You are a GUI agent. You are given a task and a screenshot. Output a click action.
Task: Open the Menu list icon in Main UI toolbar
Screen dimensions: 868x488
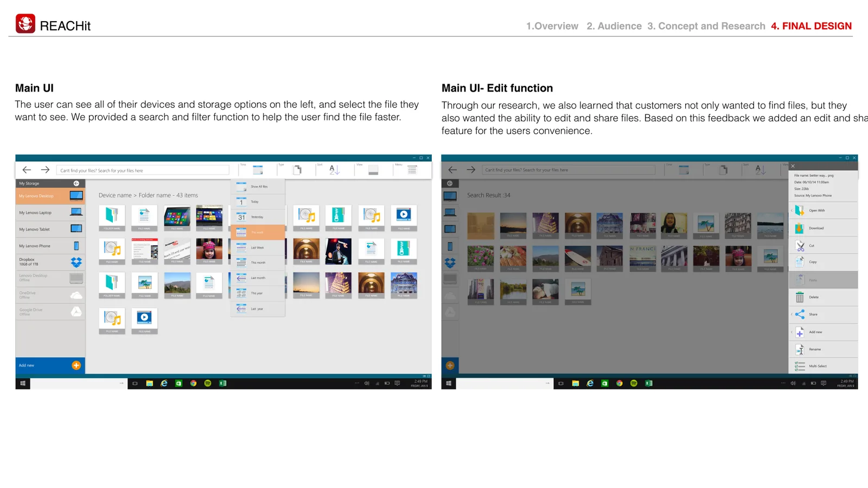pyautogui.click(x=412, y=170)
